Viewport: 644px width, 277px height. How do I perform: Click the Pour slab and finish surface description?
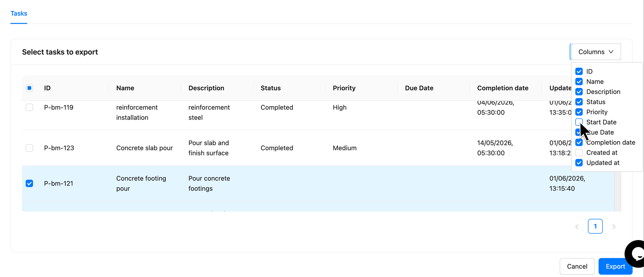[x=208, y=148]
